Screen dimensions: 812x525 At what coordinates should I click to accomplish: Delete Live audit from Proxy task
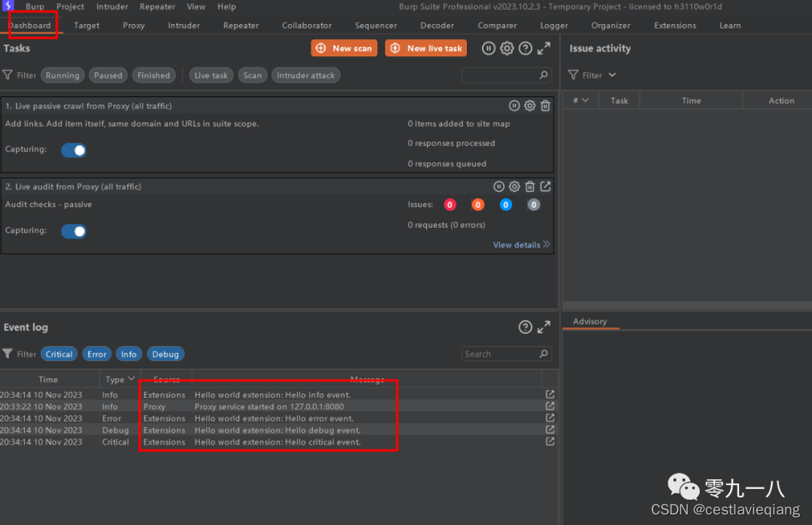click(x=530, y=187)
